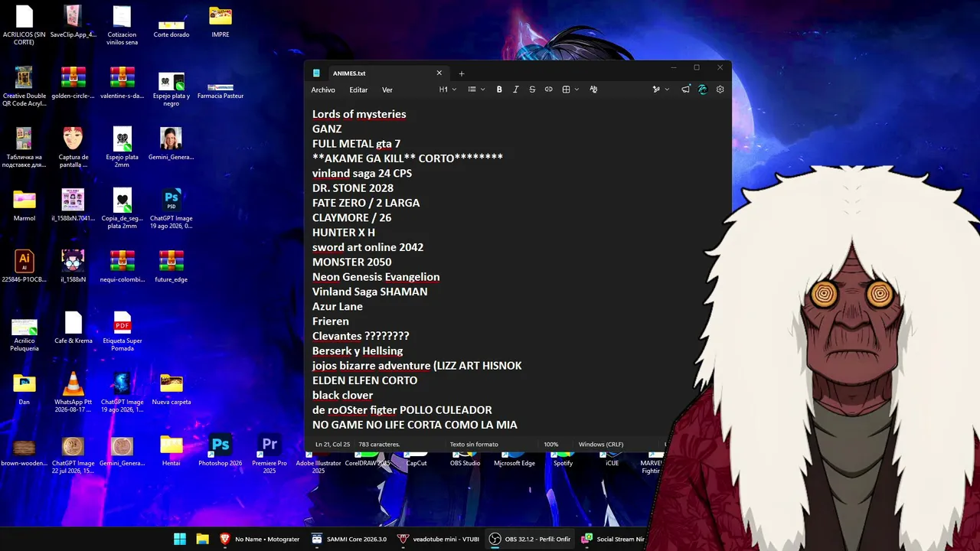
Task: Select the Photoshop 2026 desktop shortcut
Action: (x=220, y=451)
